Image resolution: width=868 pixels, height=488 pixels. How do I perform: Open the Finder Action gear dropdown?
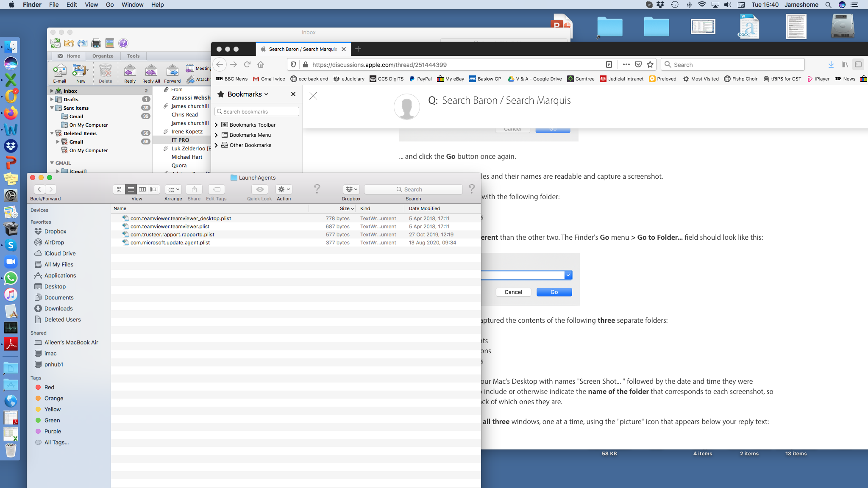point(284,189)
